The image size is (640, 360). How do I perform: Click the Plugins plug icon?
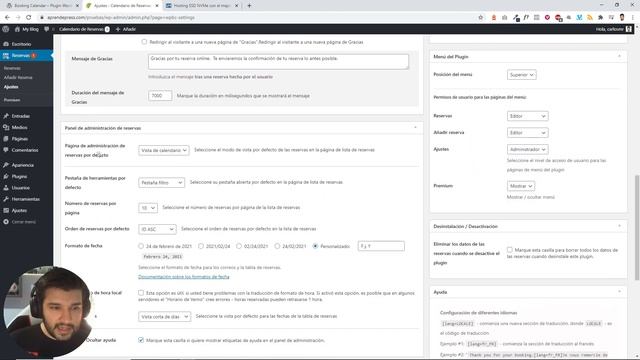point(6,176)
